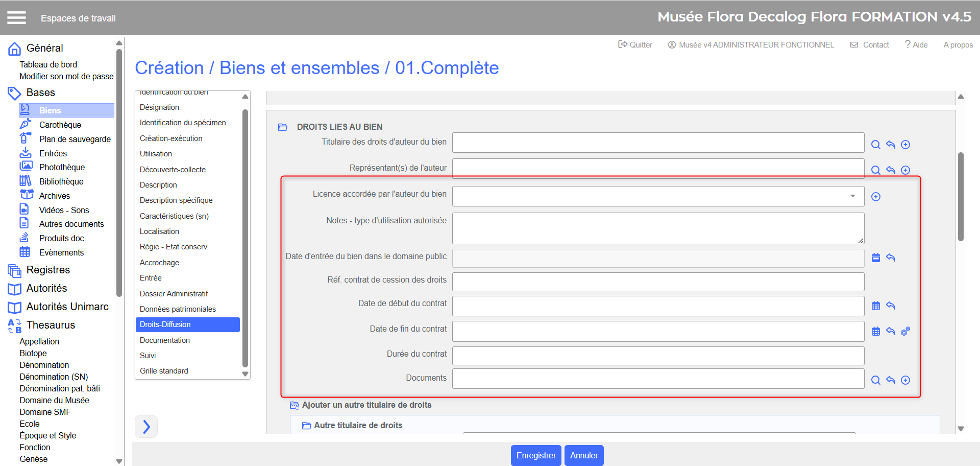Screen dimensions: 980x466
Task: Expand side panel with chevron arrow button
Action: (x=146, y=426)
